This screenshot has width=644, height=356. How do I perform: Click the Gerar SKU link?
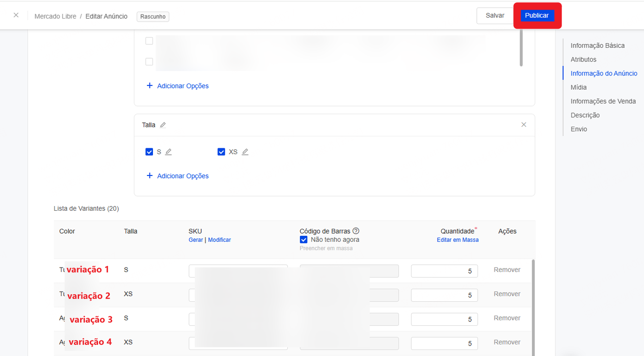(x=196, y=240)
